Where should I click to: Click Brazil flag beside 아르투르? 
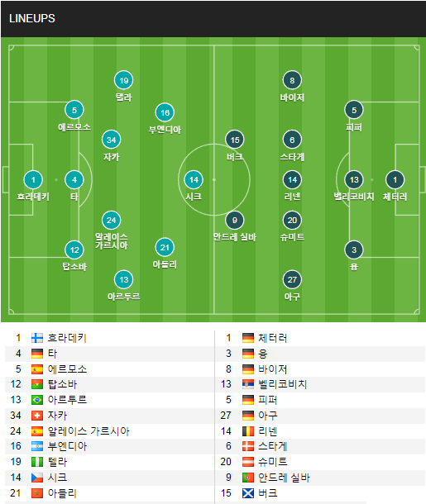(37, 400)
